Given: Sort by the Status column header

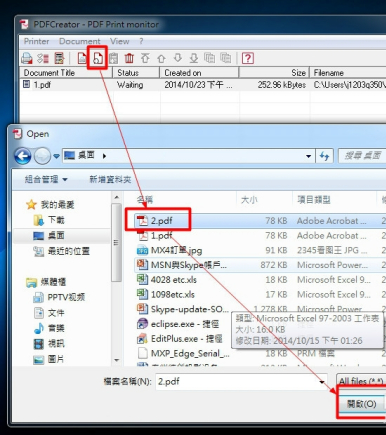Looking at the screenshot, I should [136, 73].
